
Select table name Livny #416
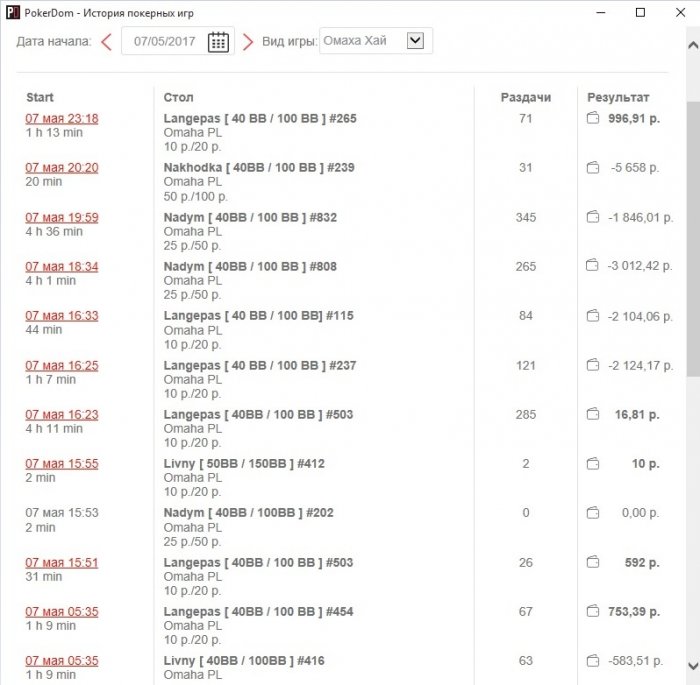click(x=244, y=661)
